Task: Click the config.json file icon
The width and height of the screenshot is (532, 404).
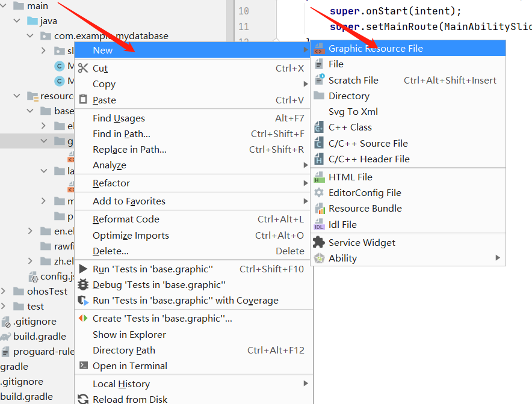Action: 33,277
